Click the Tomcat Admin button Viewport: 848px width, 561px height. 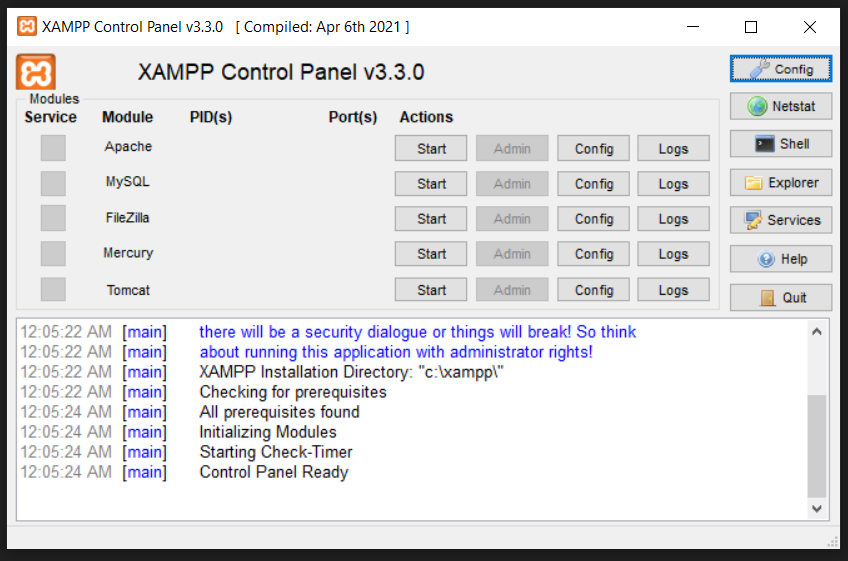512,289
